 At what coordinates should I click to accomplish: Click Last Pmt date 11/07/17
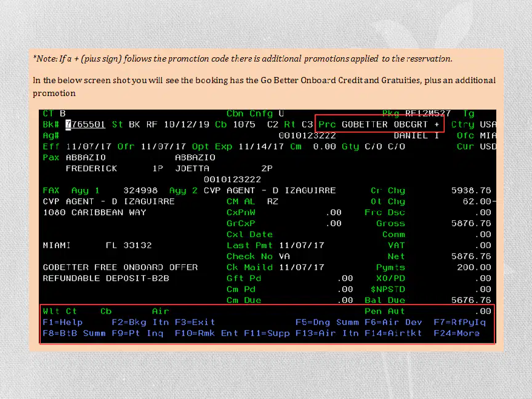click(x=302, y=245)
